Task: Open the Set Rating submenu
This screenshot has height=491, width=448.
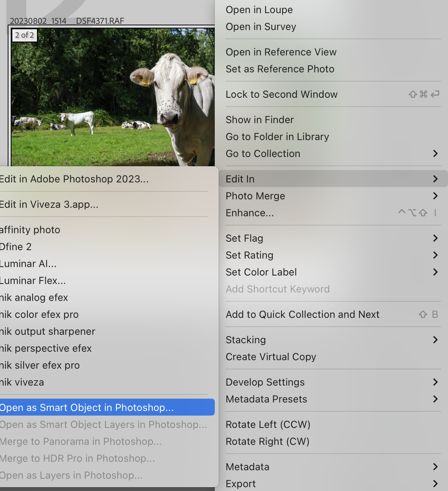Action: click(x=249, y=255)
